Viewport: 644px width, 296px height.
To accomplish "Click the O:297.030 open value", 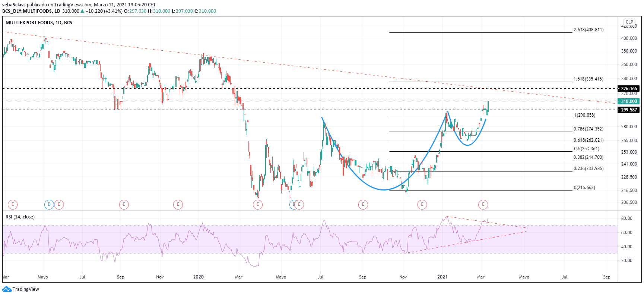I will (x=135, y=11).
